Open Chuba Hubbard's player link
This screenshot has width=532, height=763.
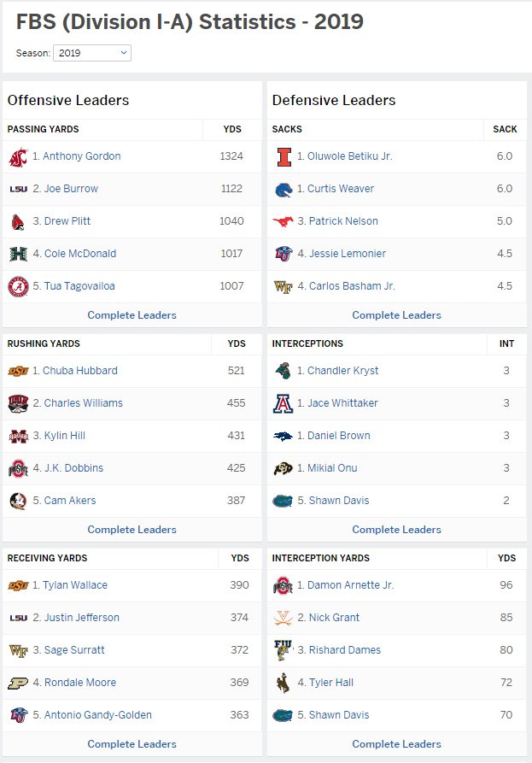[79, 371]
